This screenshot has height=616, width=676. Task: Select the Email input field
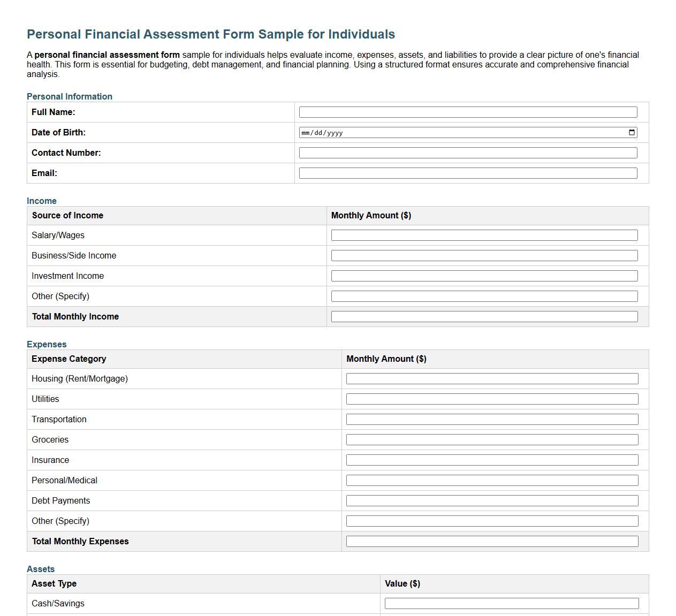coord(468,173)
